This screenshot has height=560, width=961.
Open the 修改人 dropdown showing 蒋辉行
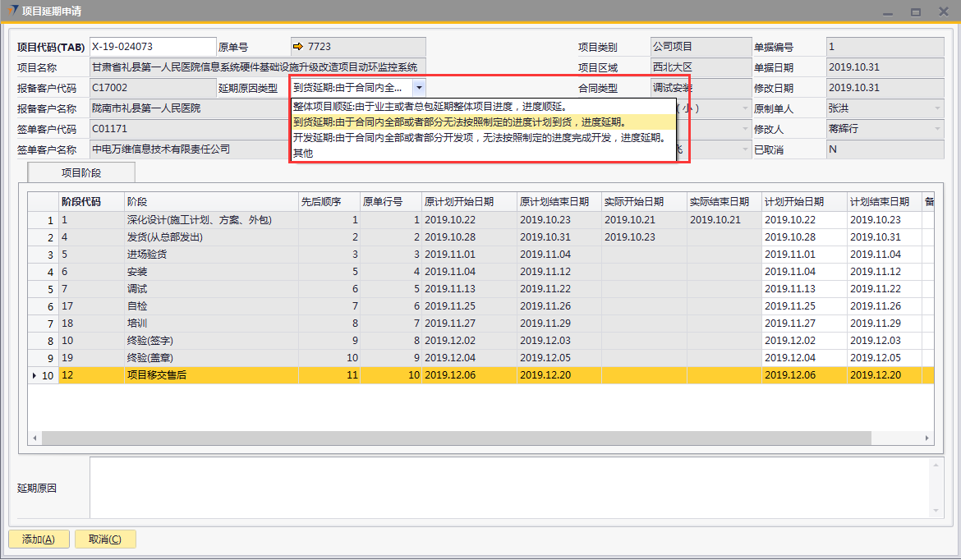pyautogui.click(x=937, y=129)
